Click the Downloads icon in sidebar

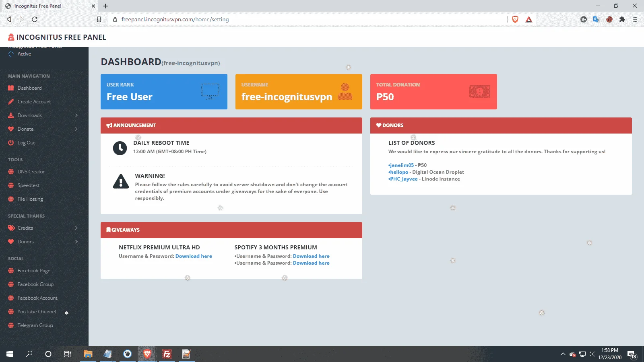coord(11,115)
